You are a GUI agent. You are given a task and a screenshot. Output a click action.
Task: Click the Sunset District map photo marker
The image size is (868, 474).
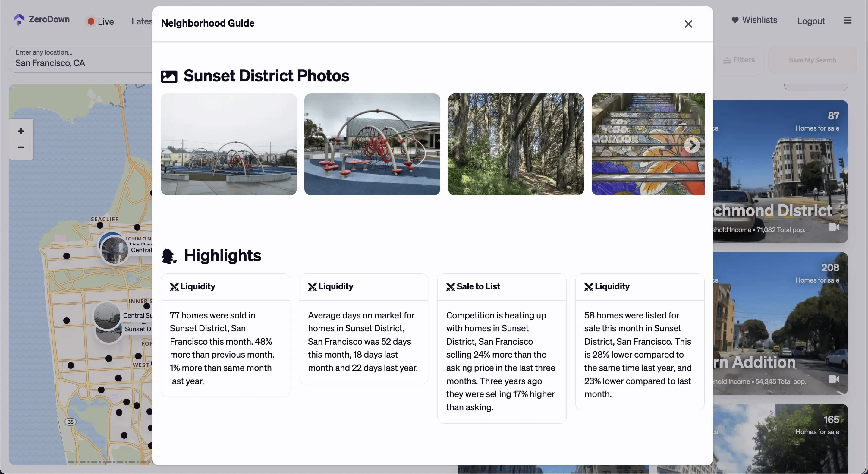click(x=108, y=335)
